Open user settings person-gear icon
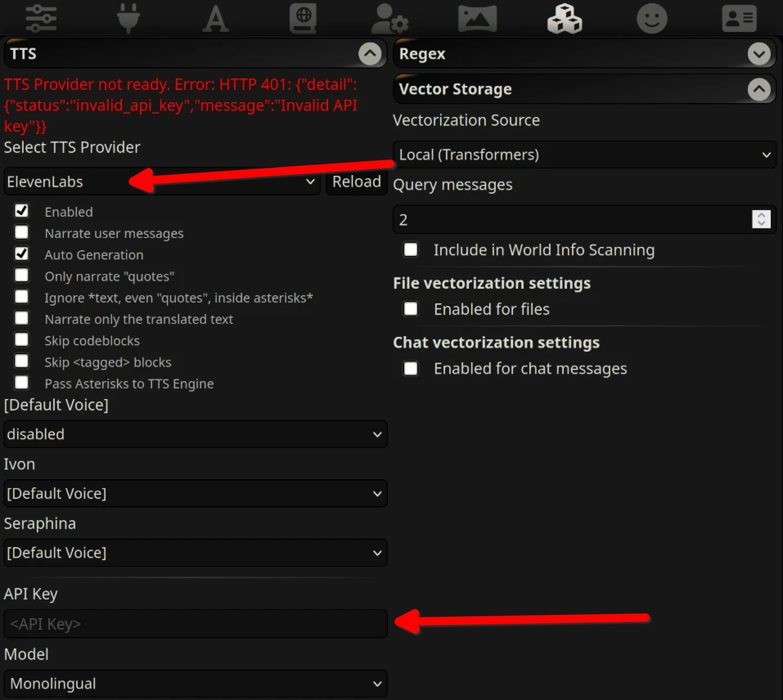The height and width of the screenshot is (700, 783). coord(389,18)
